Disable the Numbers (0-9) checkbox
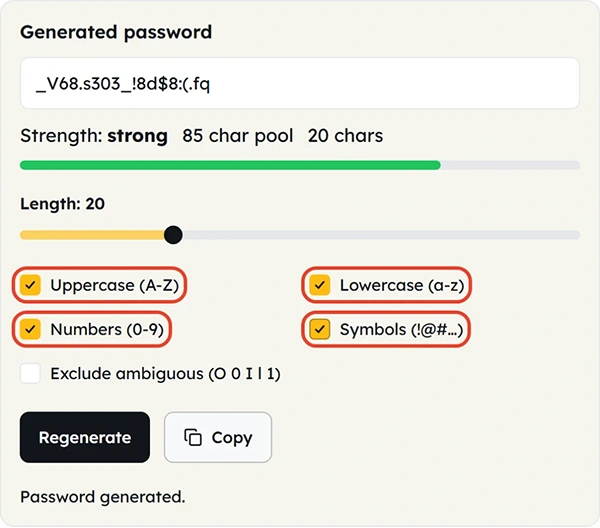This screenshot has height=528, width=600. 31,329
